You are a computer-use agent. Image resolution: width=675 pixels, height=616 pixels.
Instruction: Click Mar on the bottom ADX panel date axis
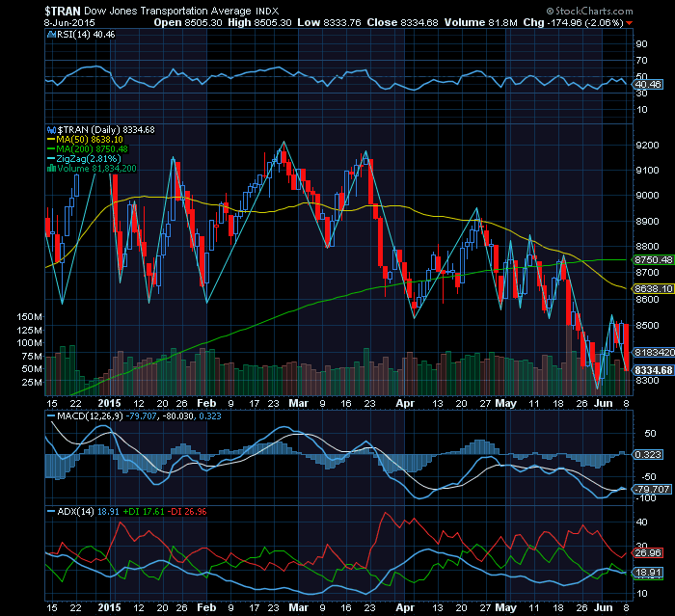298,608
